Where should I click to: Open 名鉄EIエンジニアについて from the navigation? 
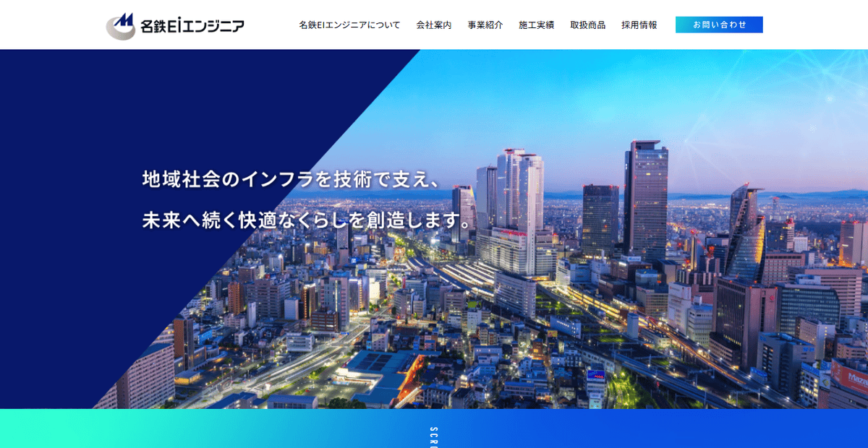350,24
